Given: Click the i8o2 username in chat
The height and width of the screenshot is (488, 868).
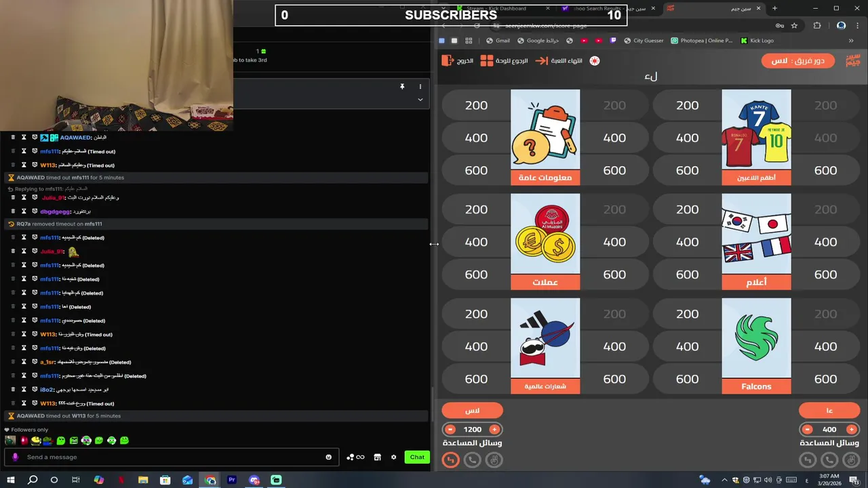Looking at the screenshot, I should pos(46,390).
